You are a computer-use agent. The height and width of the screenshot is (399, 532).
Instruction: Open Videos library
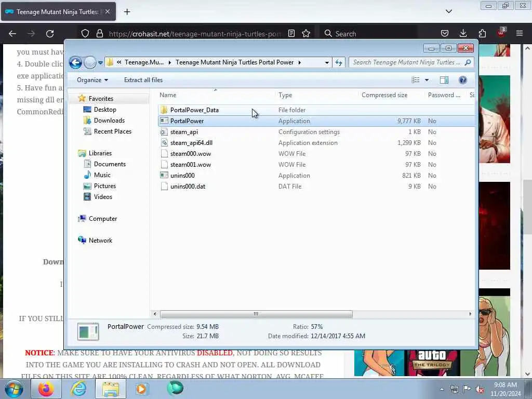[x=103, y=197]
